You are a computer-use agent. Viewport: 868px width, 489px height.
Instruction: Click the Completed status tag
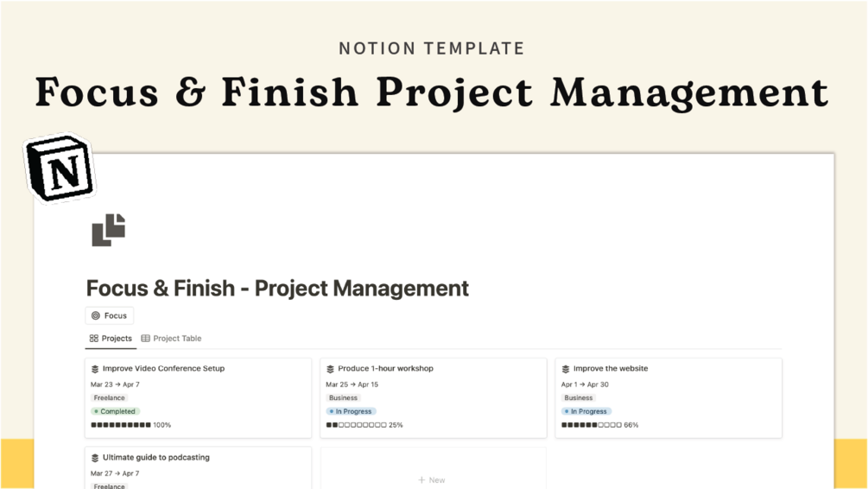pyautogui.click(x=115, y=411)
